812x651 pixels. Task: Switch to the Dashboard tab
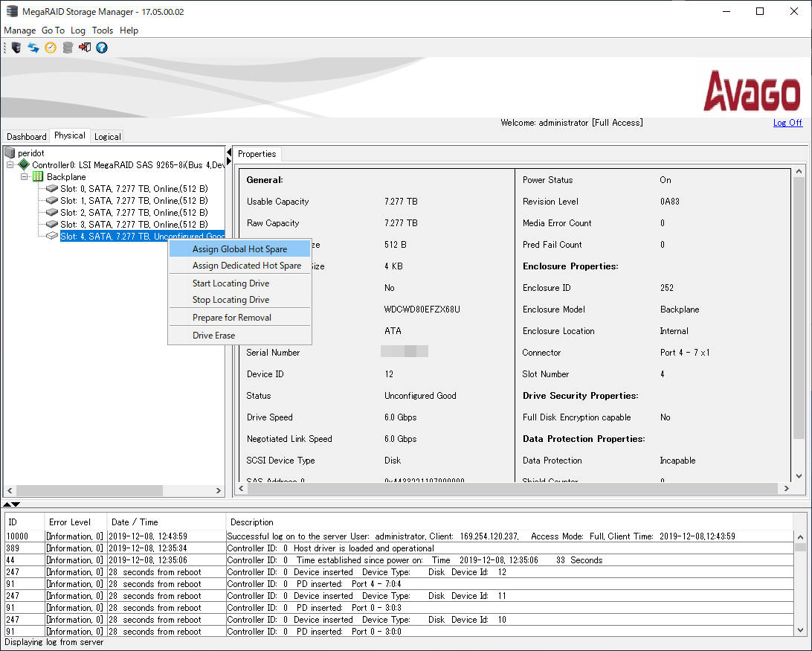point(27,137)
